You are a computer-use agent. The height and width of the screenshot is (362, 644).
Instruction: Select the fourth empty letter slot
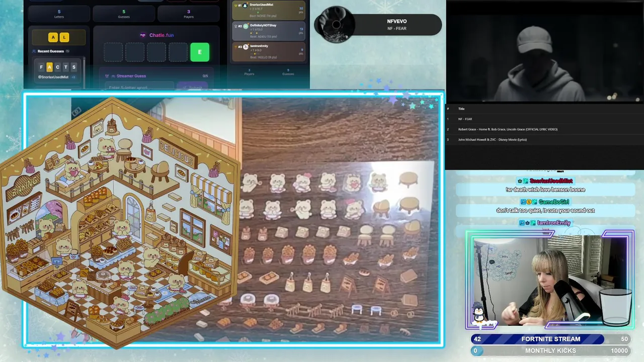(178, 52)
